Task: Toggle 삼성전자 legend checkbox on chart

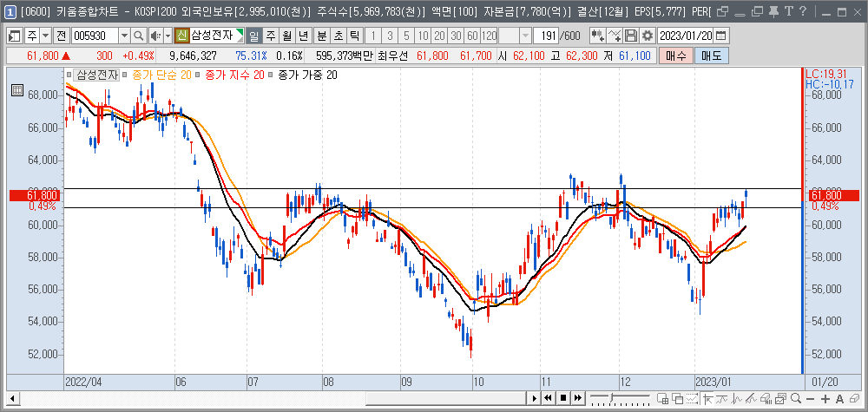Action: 69,75
